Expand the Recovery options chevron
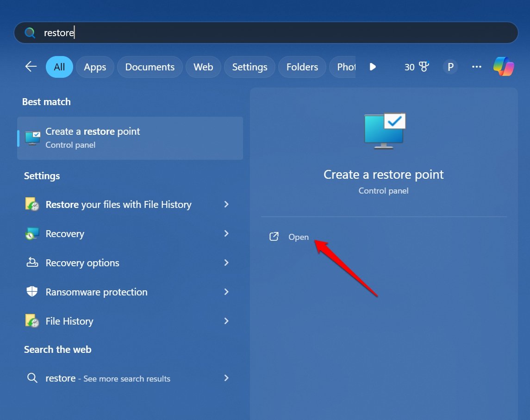 pyautogui.click(x=226, y=263)
